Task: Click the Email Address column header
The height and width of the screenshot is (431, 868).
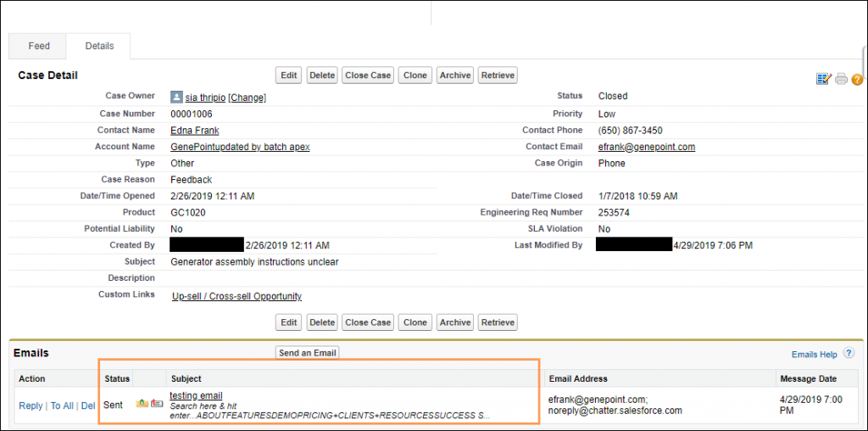Action: click(x=578, y=379)
